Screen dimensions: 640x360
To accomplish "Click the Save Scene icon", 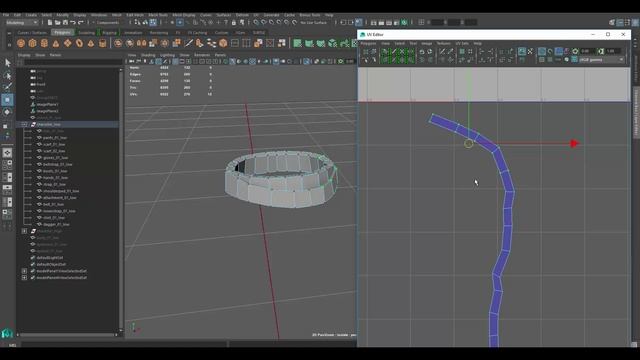I will pos(64,22).
